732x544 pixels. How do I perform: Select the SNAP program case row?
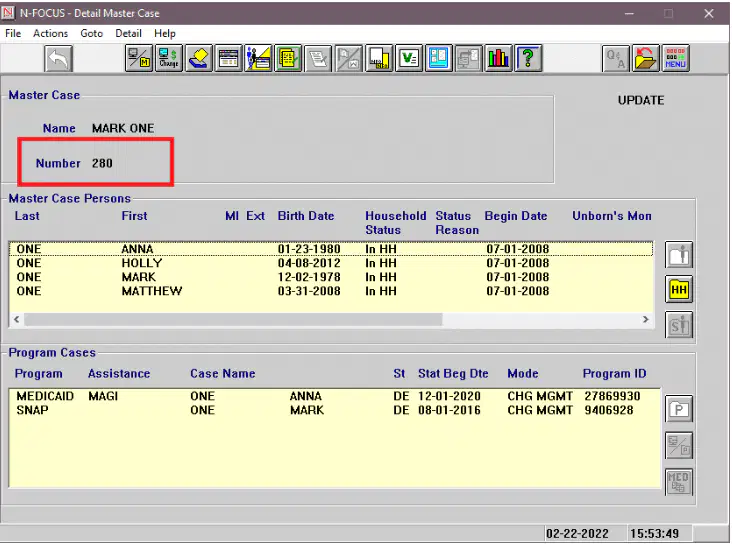click(334, 410)
